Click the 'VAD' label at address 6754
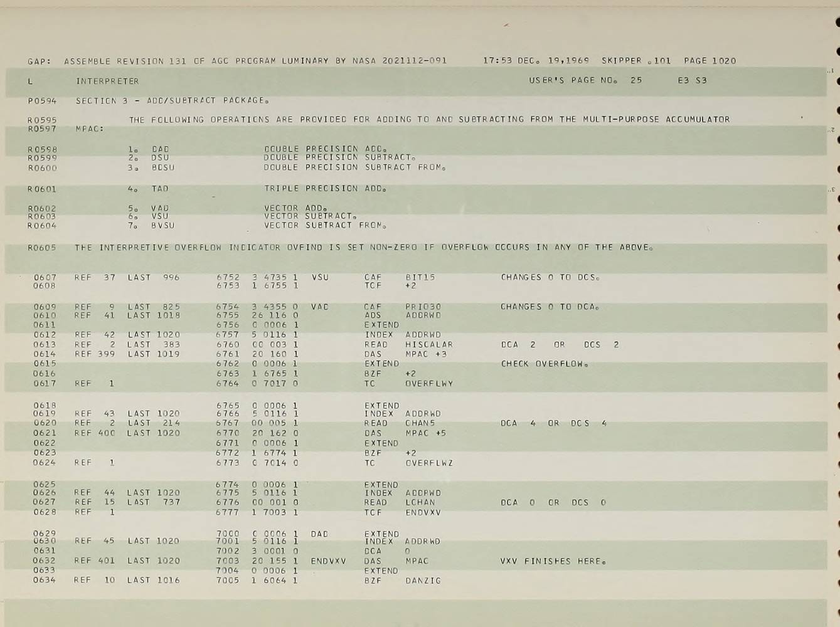The image size is (840, 627). (x=320, y=307)
